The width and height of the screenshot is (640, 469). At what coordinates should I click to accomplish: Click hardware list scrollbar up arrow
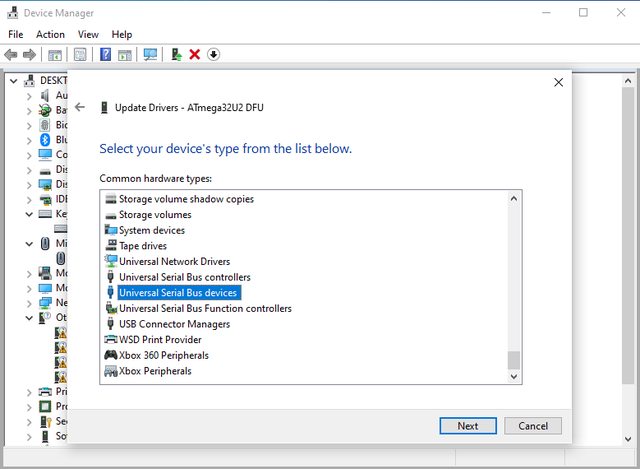tap(514, 199)
